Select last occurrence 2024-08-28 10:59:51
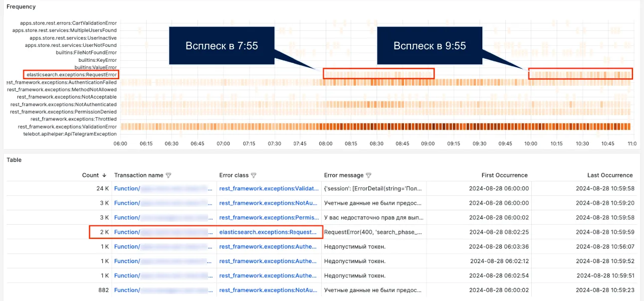The height and width of the screenshot is (301, 644). click(x=606, y=276)
